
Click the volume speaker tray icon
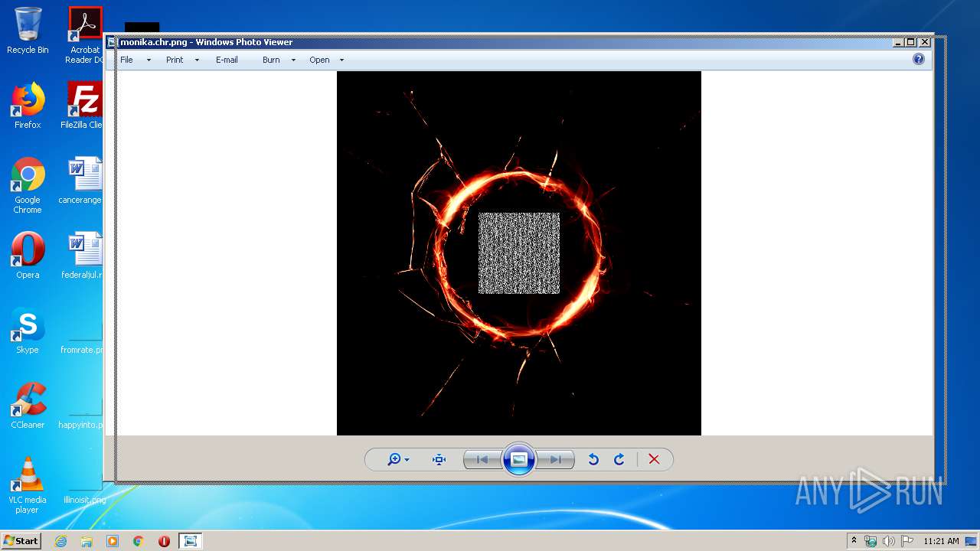(889, 541)
